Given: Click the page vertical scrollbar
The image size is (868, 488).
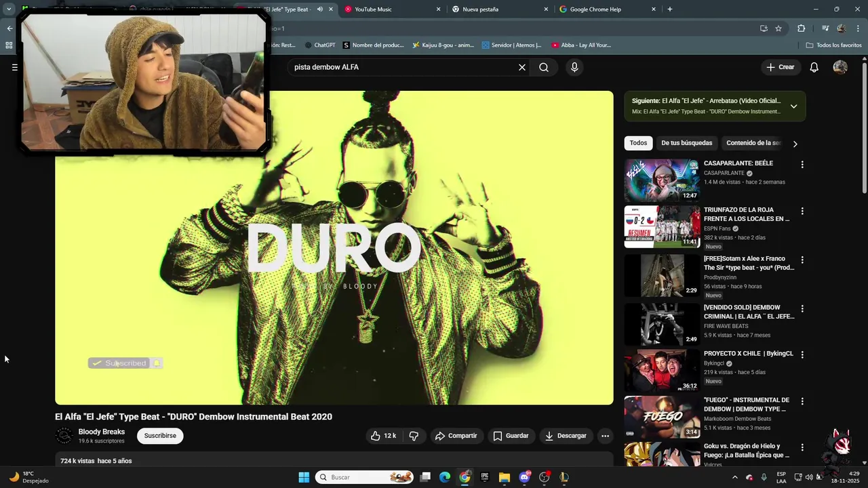Looking at the screenshot, I should (x=865, y=129).
